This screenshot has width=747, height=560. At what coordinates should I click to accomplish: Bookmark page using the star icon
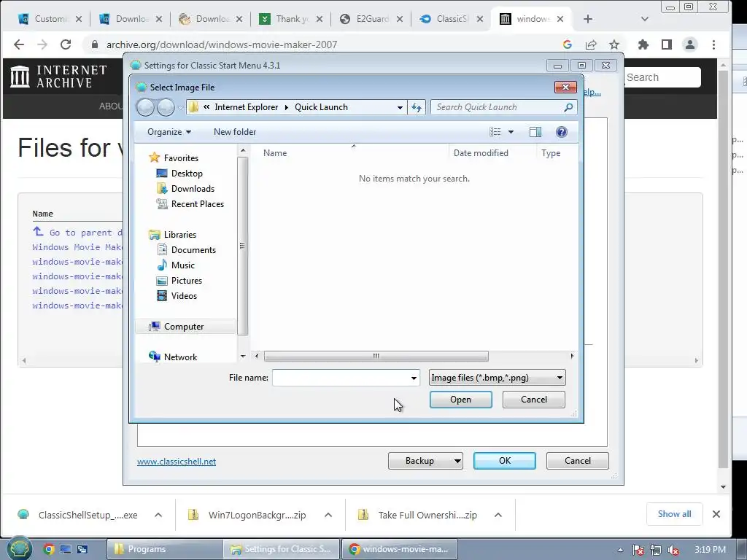coord(614,44)
